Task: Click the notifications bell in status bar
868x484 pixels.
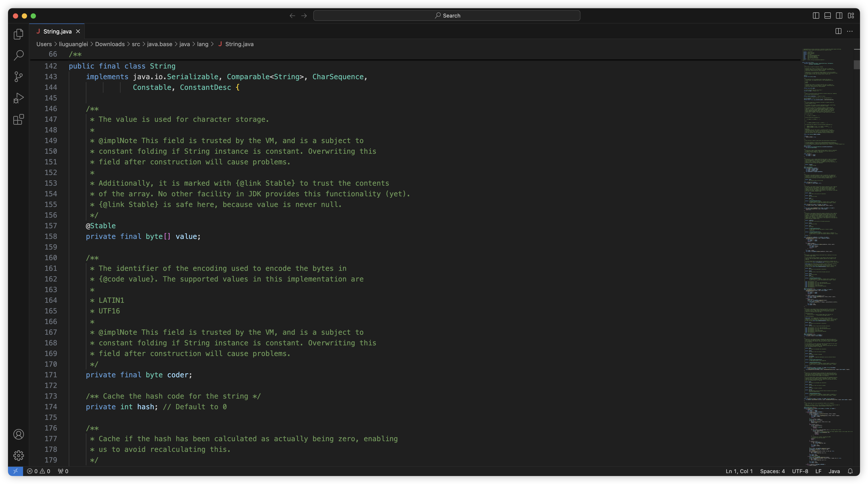Action: [850, 471]
